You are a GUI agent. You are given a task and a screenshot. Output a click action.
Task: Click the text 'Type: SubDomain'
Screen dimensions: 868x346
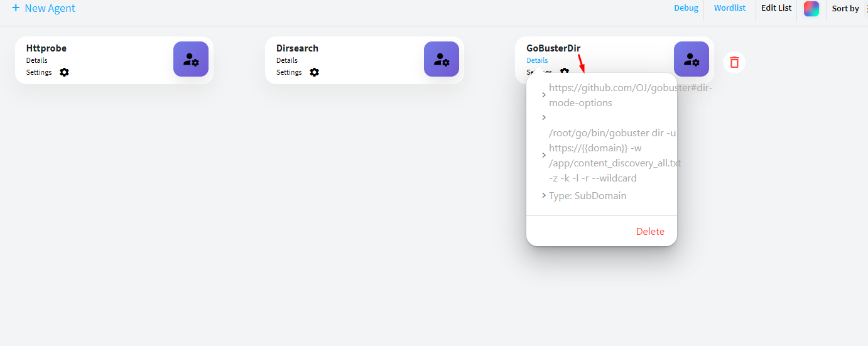(588, 195)
